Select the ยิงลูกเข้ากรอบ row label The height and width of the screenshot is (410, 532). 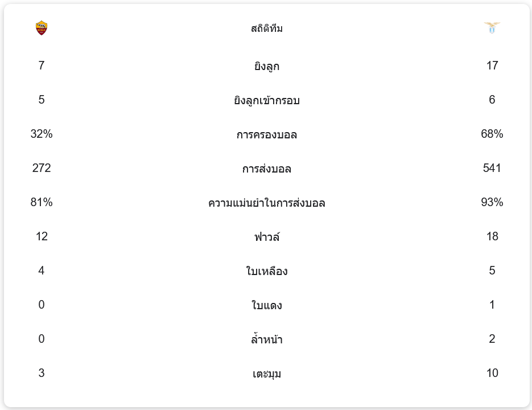(266, 100)
